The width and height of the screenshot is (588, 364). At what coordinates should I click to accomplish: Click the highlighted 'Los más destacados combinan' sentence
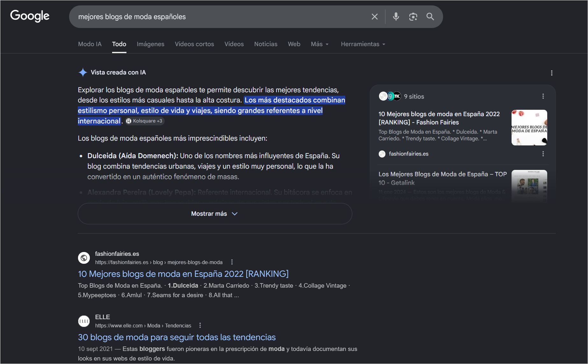pyautogui.click(x=212, y=110)
